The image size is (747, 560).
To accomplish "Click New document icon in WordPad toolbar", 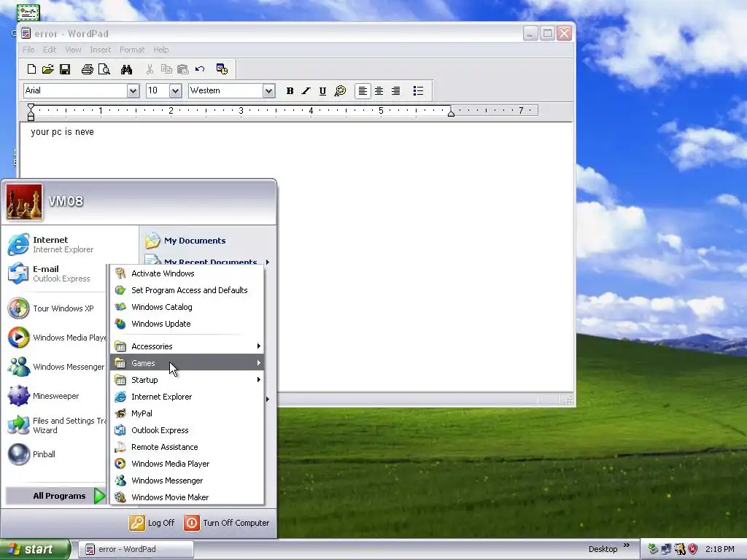I will pyautogui.click(x=31, y=69).
